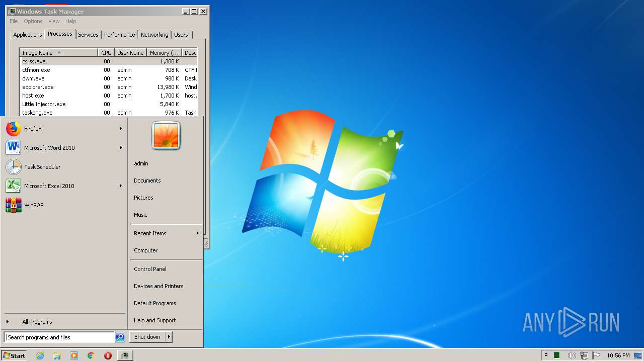Select the taskeng.exe process row
This screenshot has height=362, width=644.
tap(108, 113)
